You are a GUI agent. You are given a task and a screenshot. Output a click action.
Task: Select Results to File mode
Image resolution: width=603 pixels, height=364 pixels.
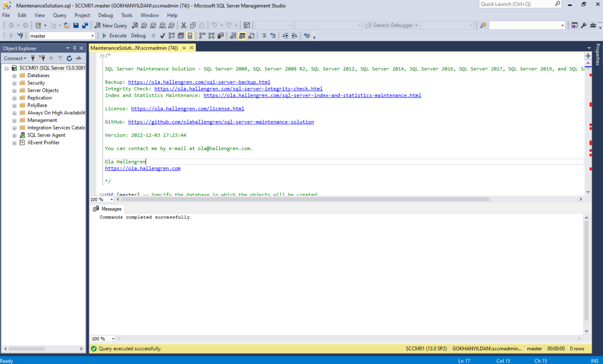tap(251, 36)
